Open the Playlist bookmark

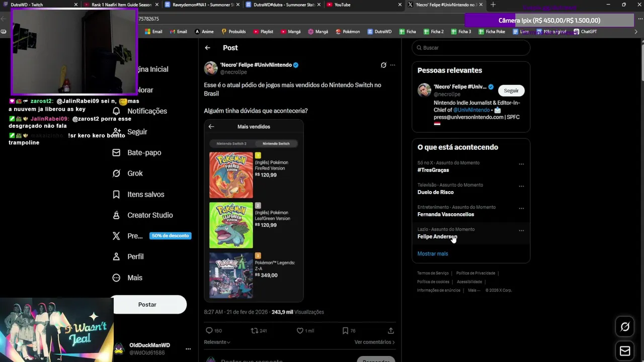(263, 32)
